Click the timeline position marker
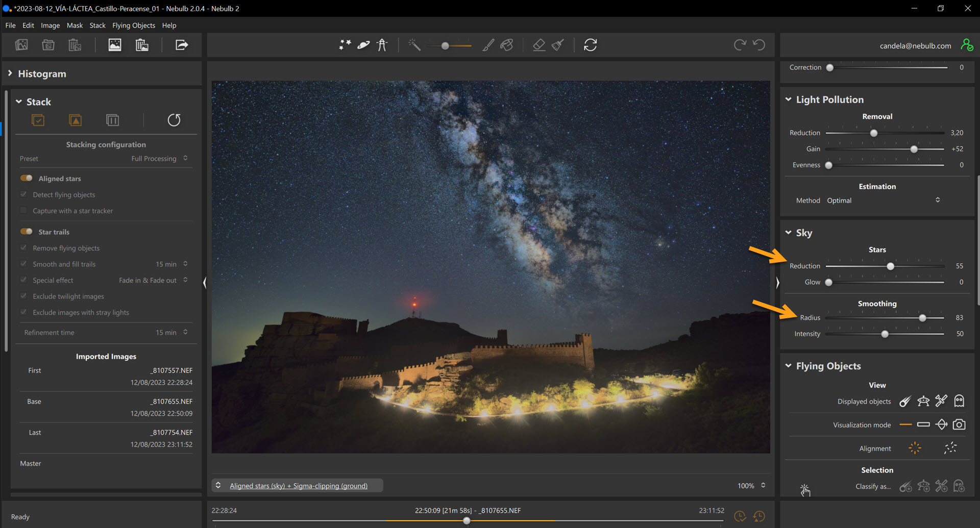This screenshot has width=980, height=528. (467, 520)
